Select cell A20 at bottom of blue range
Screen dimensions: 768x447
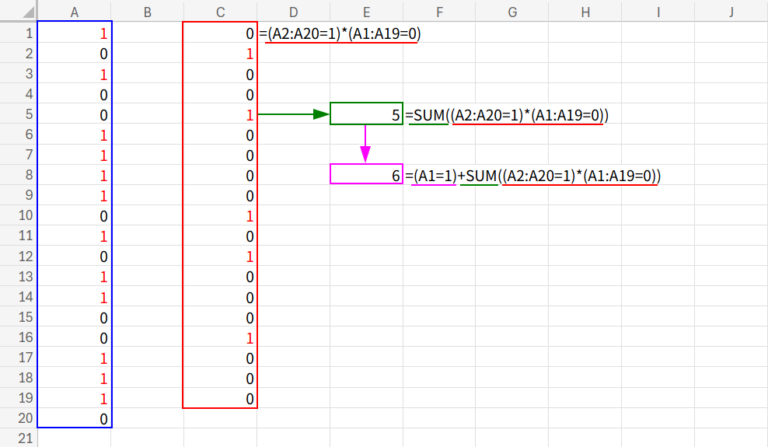[x=74, y=418]
